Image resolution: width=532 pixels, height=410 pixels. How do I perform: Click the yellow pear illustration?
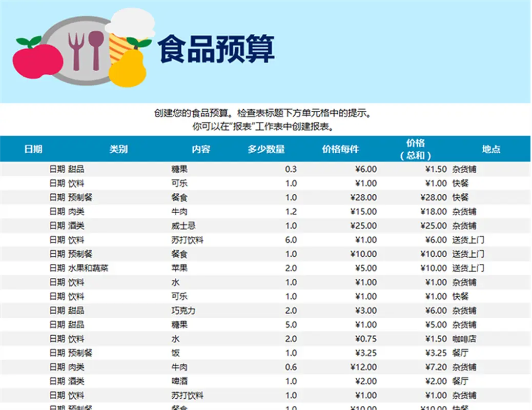pos(128,68)
